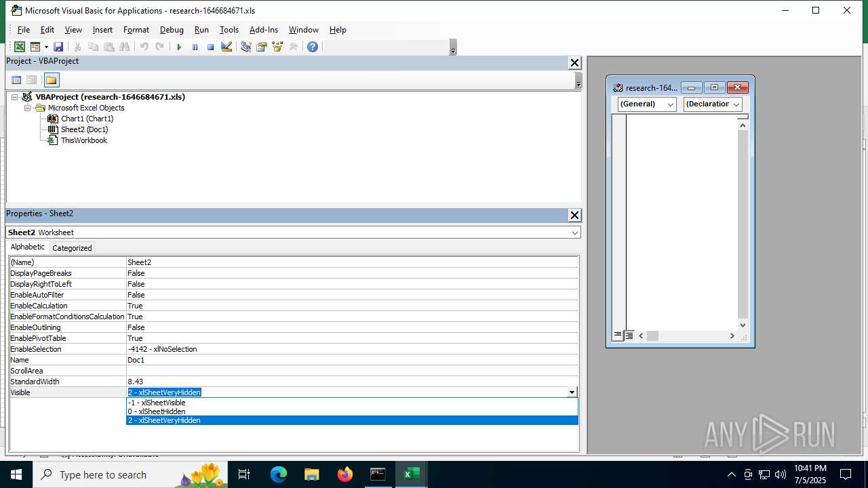The image size is (868, 488).
Task: Open the toolbar options overflow arrow
Action: tap(453, 47)
